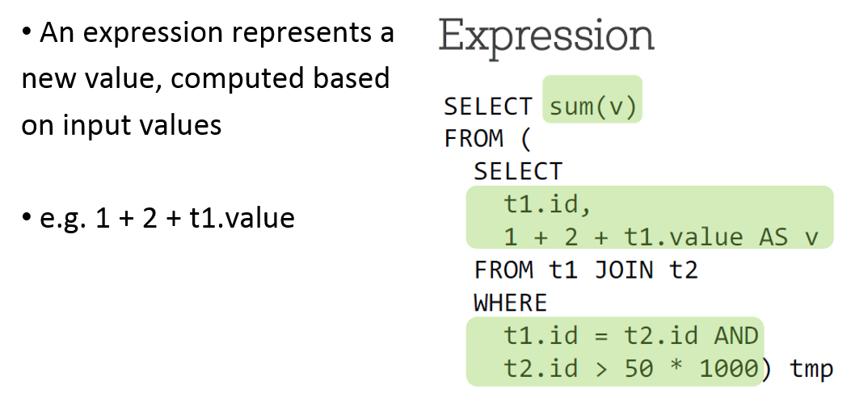Click the AND operator in the WHERE clause

(736, 335)
